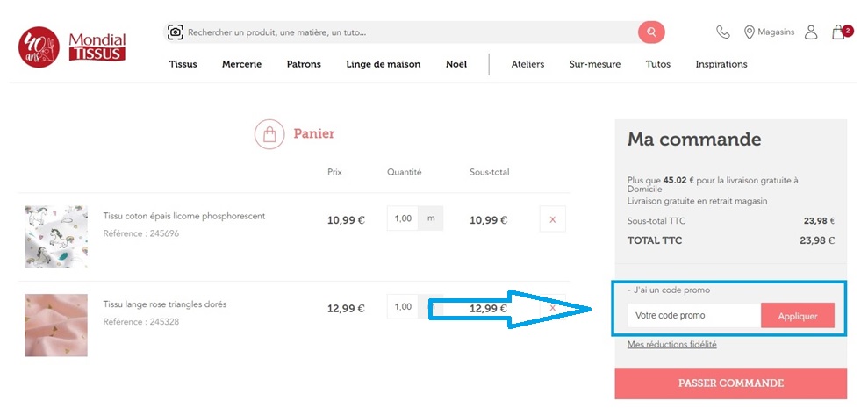This screenshot has width=868, height=408.
Task: Collapse the J'ai un code promo section
Action: point(669,290)
